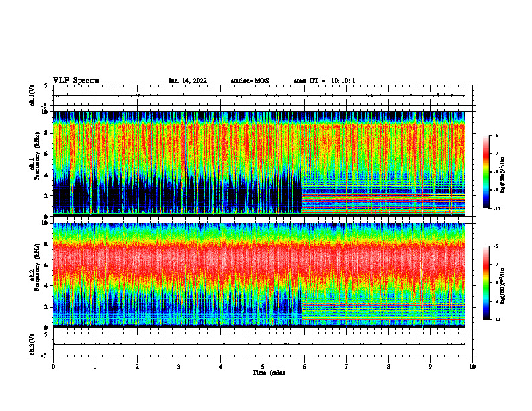This screenshot has width=532, height=411.
Task: Click the ch.1 voltage waveform trace
Action: 259,95
